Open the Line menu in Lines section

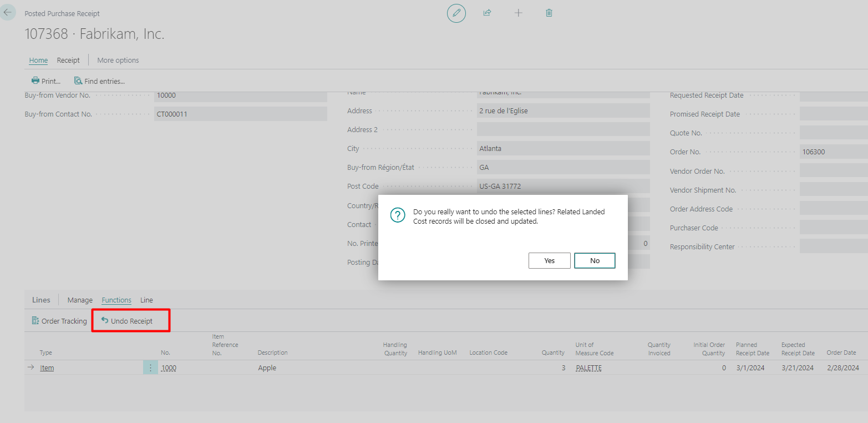146,300
